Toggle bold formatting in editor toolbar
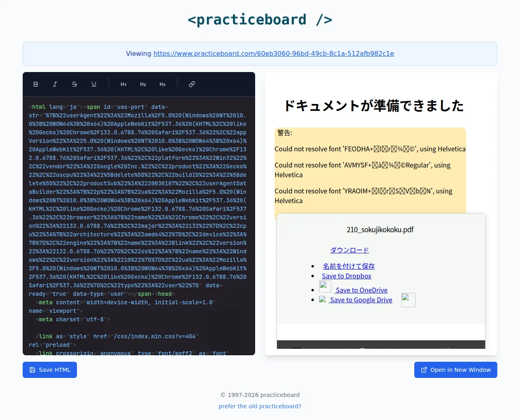This screenshot has width=520, height=420. (x=36, y=84)
